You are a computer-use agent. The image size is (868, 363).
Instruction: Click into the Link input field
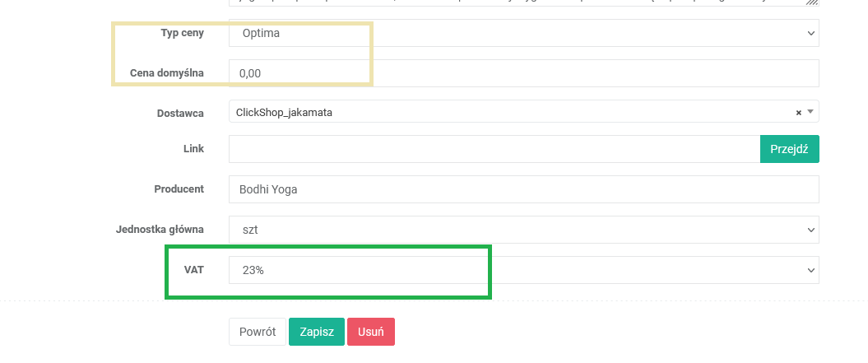tap(494, 149)
